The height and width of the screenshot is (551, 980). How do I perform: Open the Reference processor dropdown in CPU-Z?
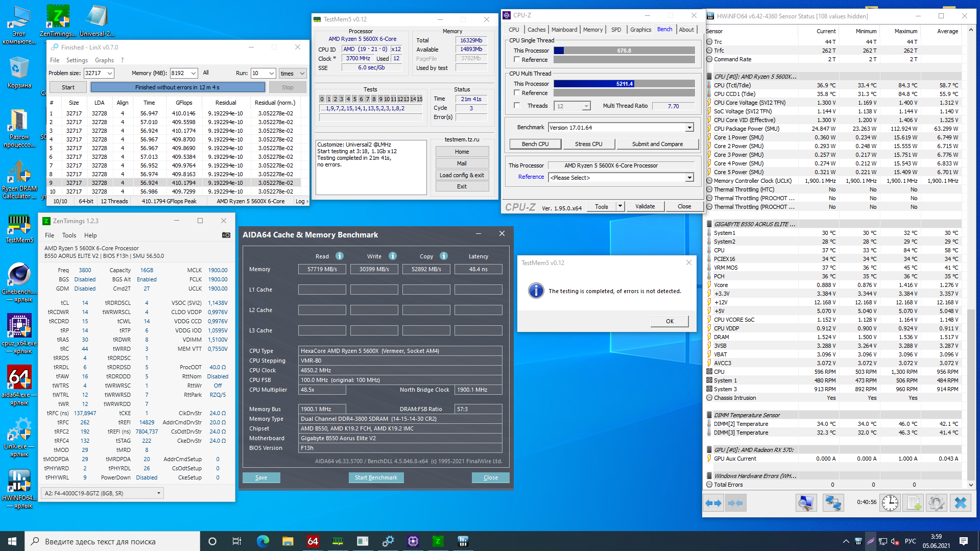(x=689, y=178)
